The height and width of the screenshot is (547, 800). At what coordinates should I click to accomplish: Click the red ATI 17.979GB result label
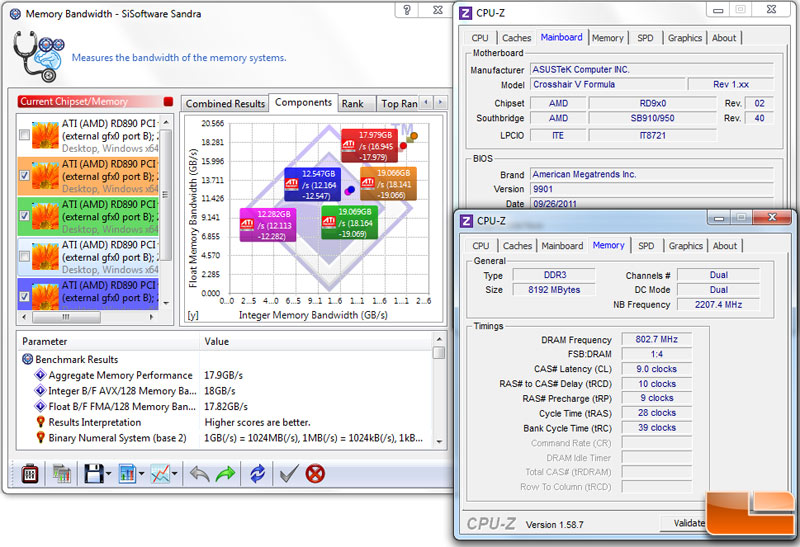pyautogui.click(x=369, y=146)
